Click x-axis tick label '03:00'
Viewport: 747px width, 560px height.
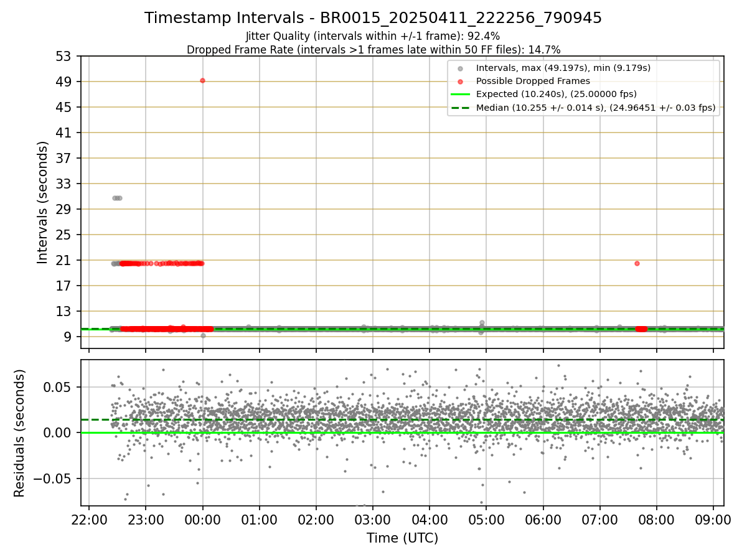[372, 519]
